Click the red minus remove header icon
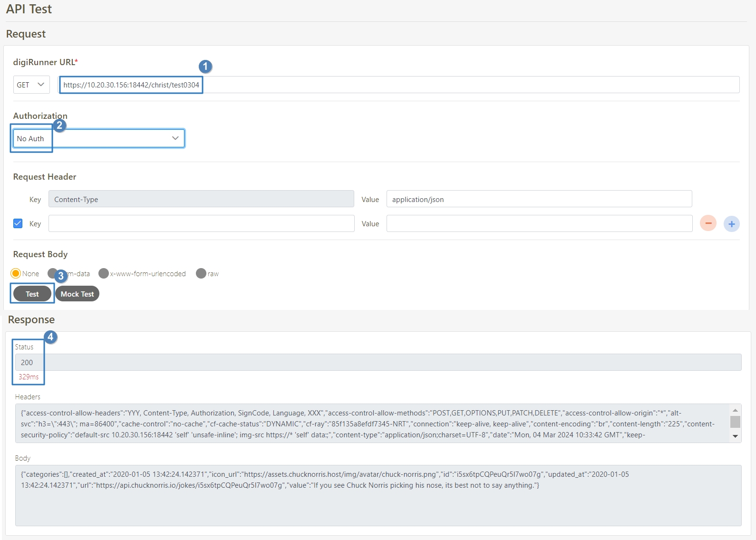 click(708, 223)
